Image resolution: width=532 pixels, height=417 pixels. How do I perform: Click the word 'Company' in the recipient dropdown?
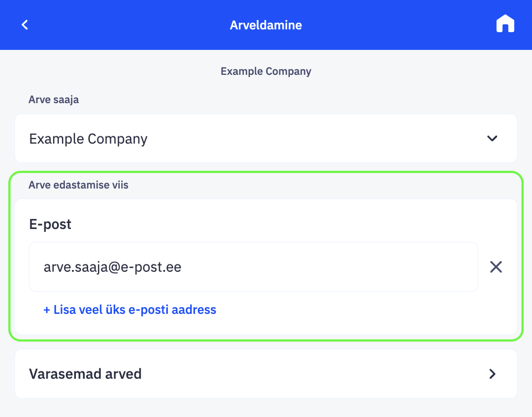117,139
